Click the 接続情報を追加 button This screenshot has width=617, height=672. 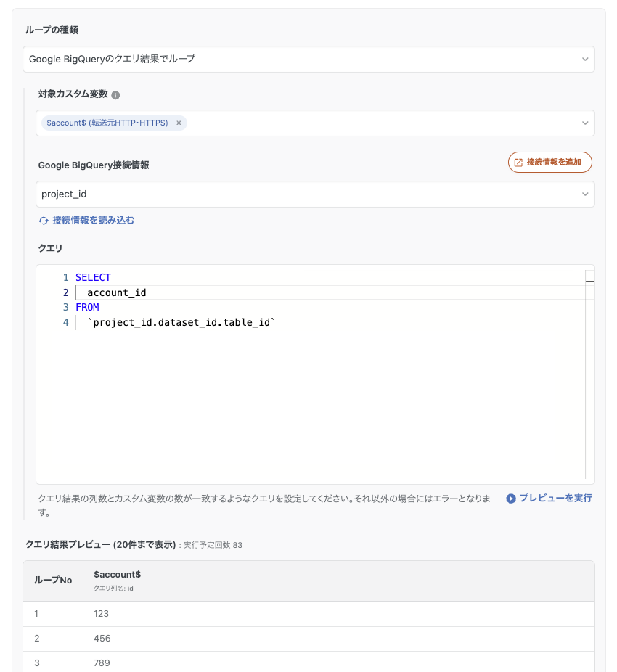click(x=549, y=163)
